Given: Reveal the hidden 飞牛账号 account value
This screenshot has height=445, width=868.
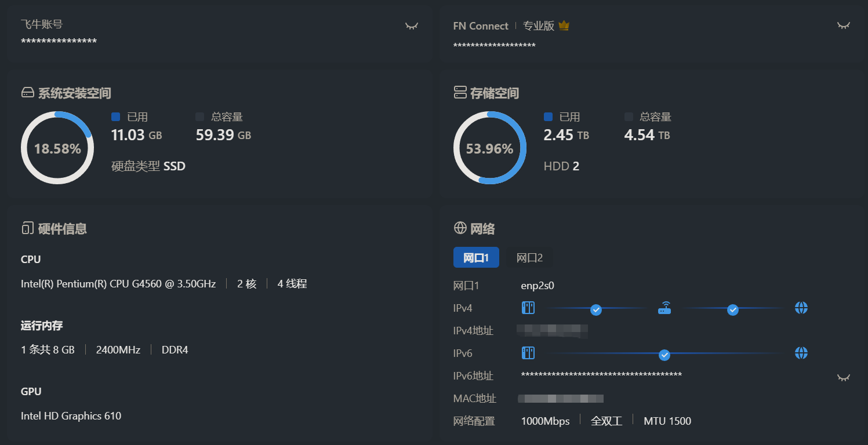Looking at the screenshot, I should (x=412, y=26).
